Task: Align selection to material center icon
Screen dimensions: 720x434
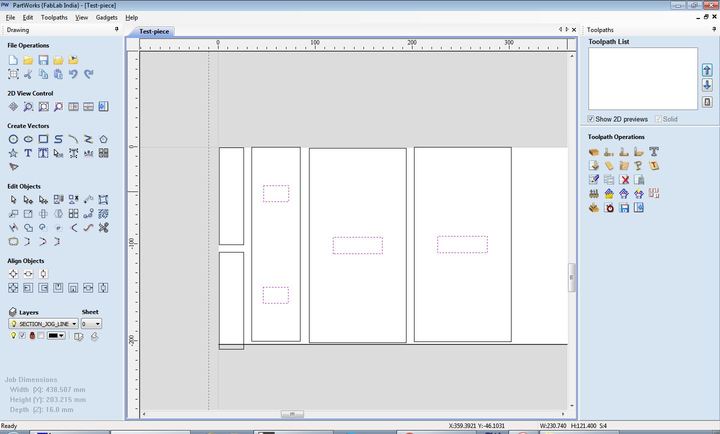Action: tap(13, 274)
